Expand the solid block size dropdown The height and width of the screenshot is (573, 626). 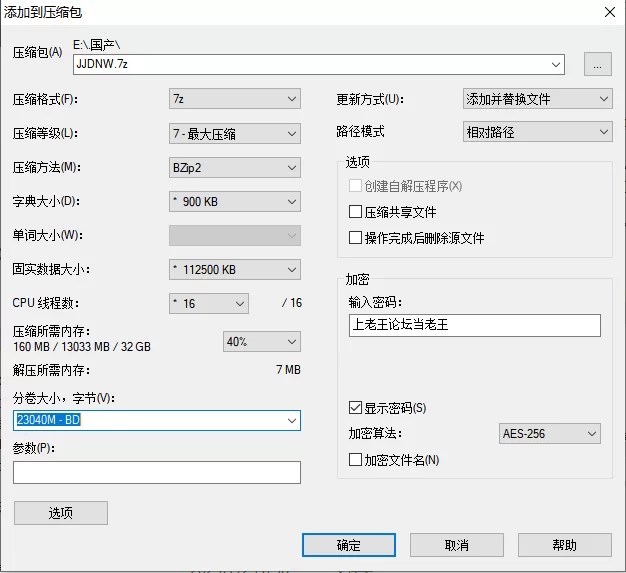[x=235, y=270]
